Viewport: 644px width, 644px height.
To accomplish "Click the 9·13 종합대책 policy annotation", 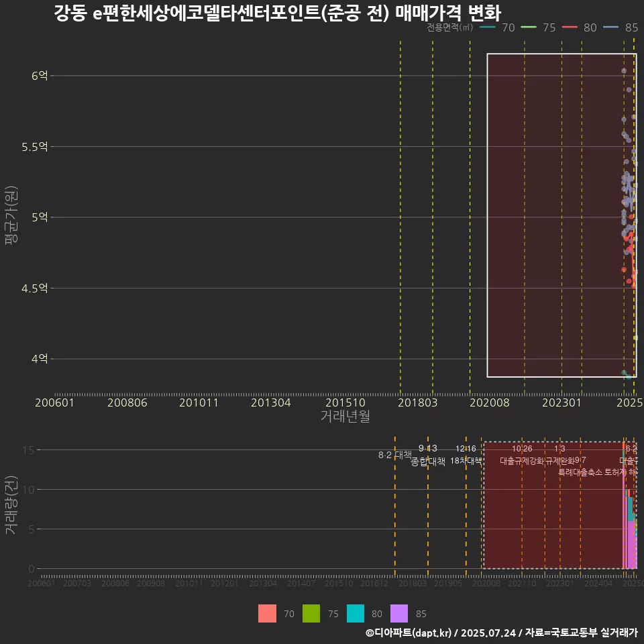I will click(428, 455).
